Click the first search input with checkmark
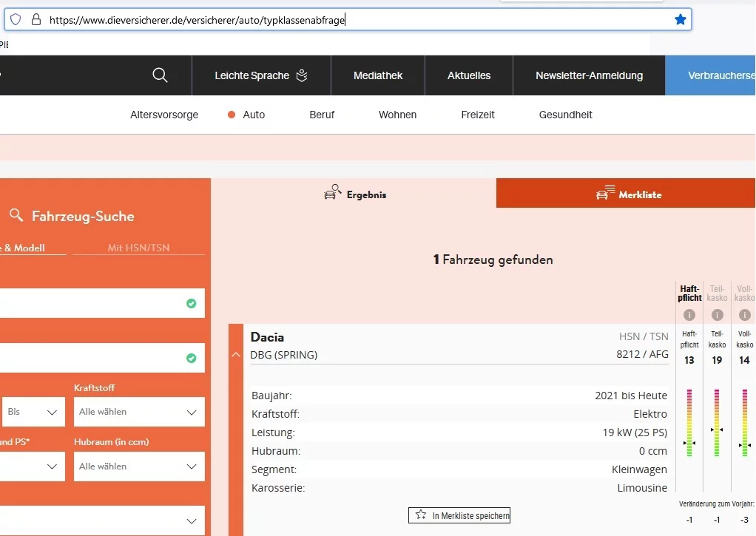The image size is (756, 536). click(x=102, y=303)
